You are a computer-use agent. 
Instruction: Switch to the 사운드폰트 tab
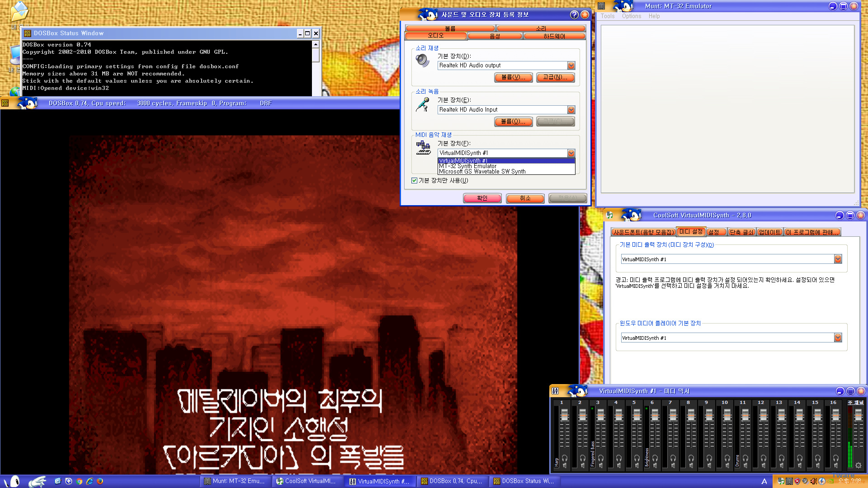coord(643,232)
